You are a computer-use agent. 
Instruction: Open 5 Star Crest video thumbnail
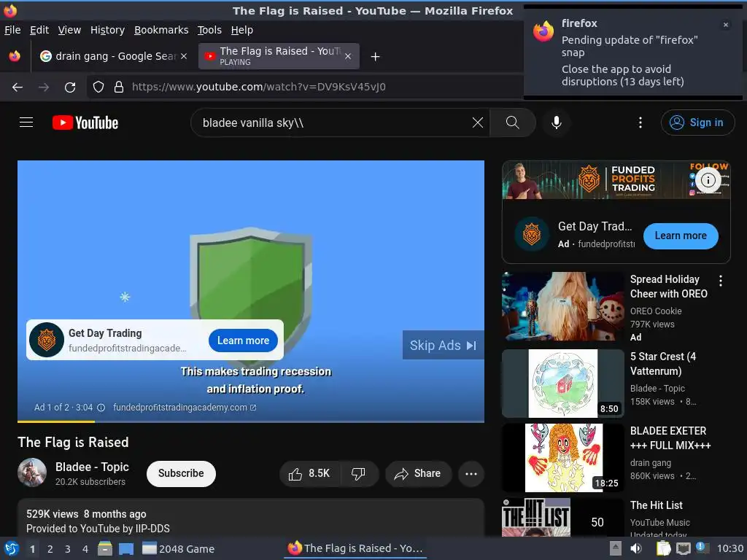(x=562, y=384)
